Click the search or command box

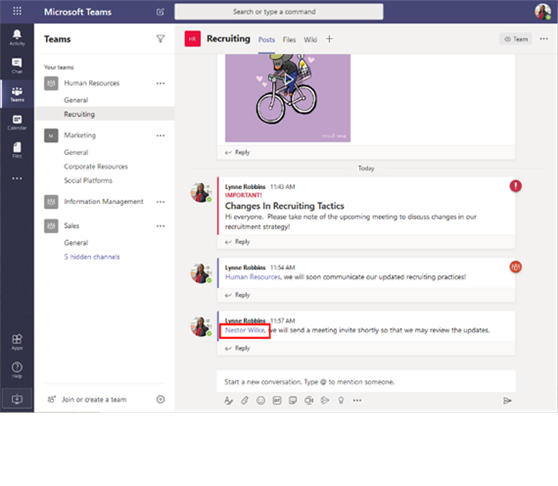click(279, 12)
